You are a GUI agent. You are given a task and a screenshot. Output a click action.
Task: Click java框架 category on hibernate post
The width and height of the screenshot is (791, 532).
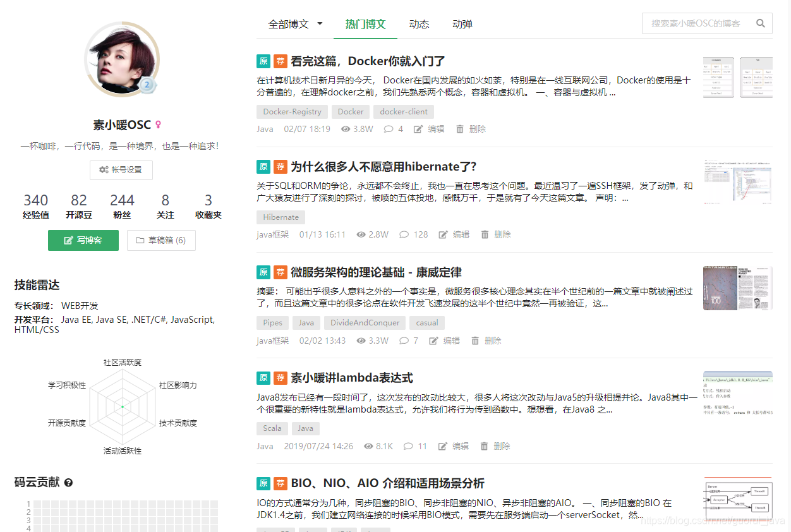coord(273,234)
